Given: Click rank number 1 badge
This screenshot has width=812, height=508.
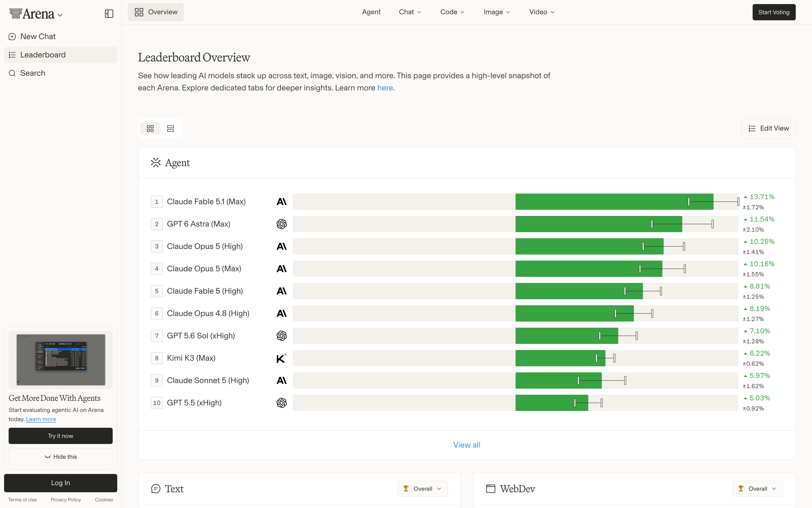Looking at the screenshot, I should (x=157, y=202).
